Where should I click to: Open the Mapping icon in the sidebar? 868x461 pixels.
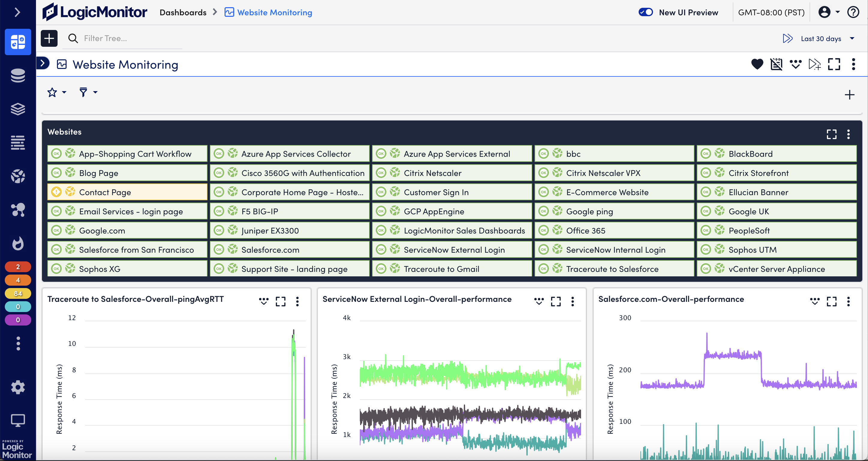point(17,210)
